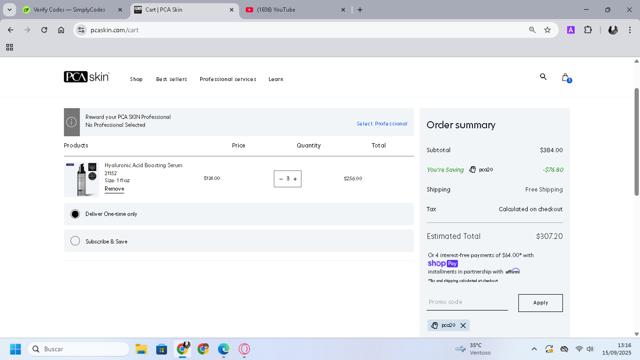
Task: Go back in browser history
Action: coord(11,30)
